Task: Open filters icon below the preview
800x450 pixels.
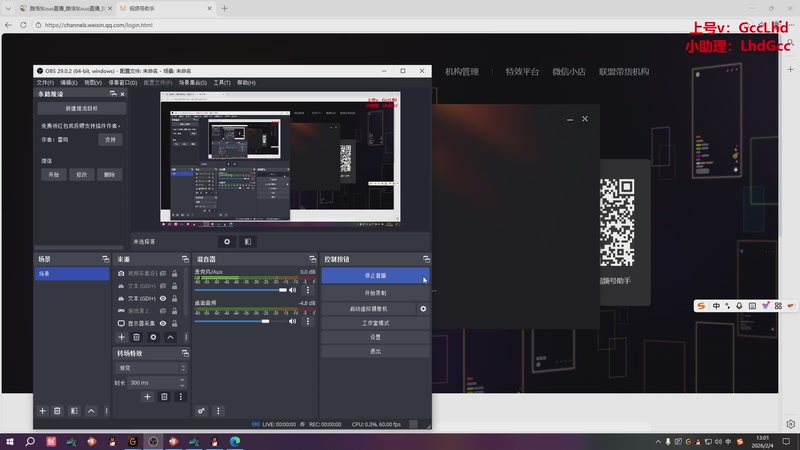Action: 247,242
